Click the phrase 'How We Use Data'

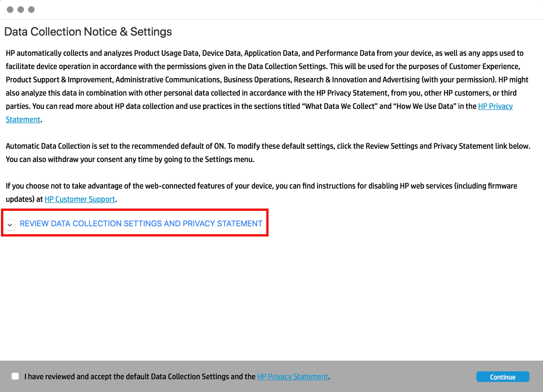pos(425,106)
